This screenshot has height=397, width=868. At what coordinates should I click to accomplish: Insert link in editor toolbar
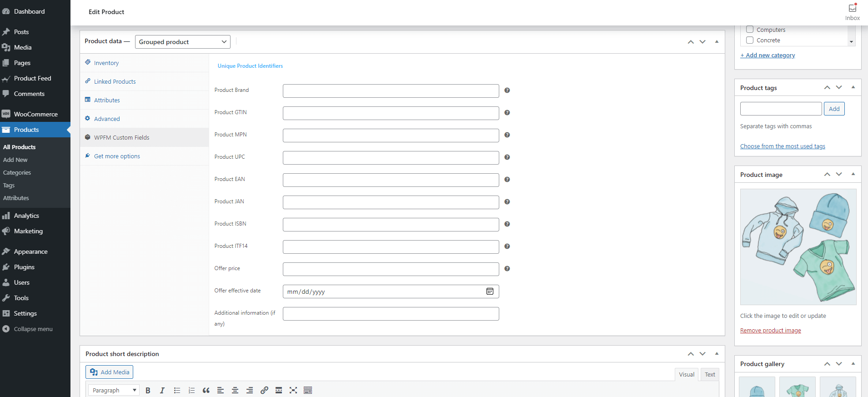click(264, 390)
